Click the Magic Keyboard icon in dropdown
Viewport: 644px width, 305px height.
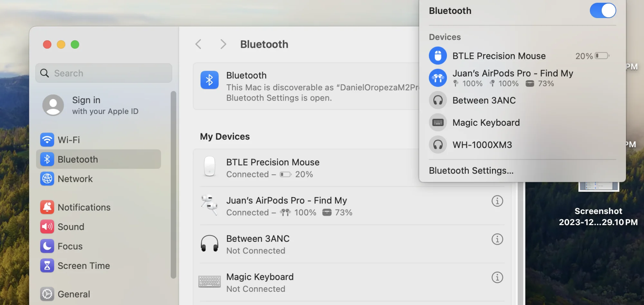(x=438, y=123)
